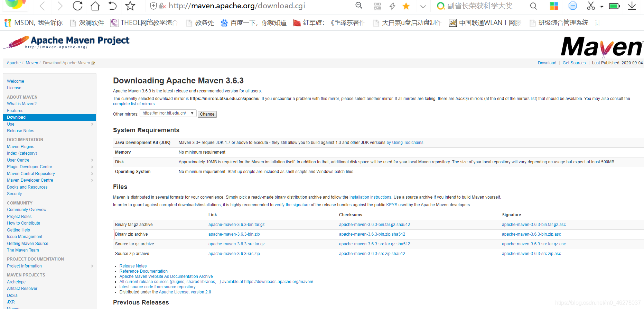Expand the Project Information submenu arrow
The height and width of the screenshot is (309, 644).
(x=92, y=266)
